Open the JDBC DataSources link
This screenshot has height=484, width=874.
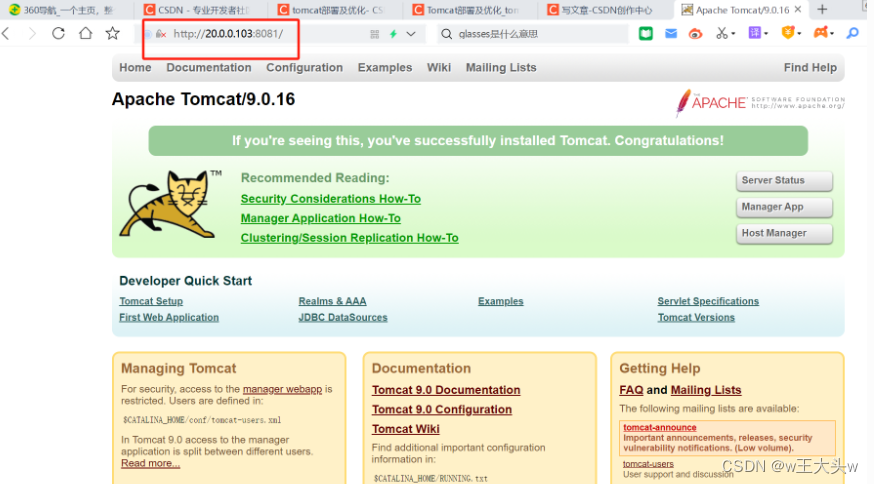pyautogui.click(x=343, y=317)
